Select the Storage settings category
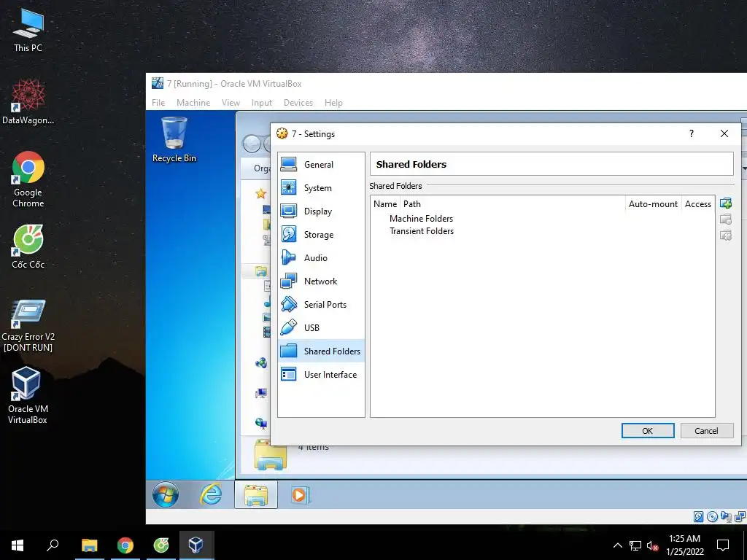The image size is (747, 560). tap(321, 234)
